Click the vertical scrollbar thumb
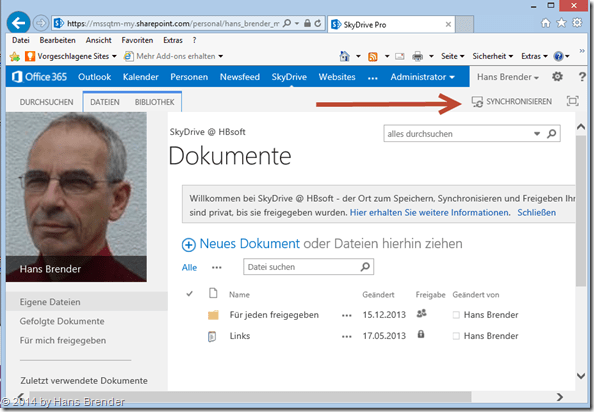Image resolution: width=594 pixels, height=412 pixels. (581, 210)
